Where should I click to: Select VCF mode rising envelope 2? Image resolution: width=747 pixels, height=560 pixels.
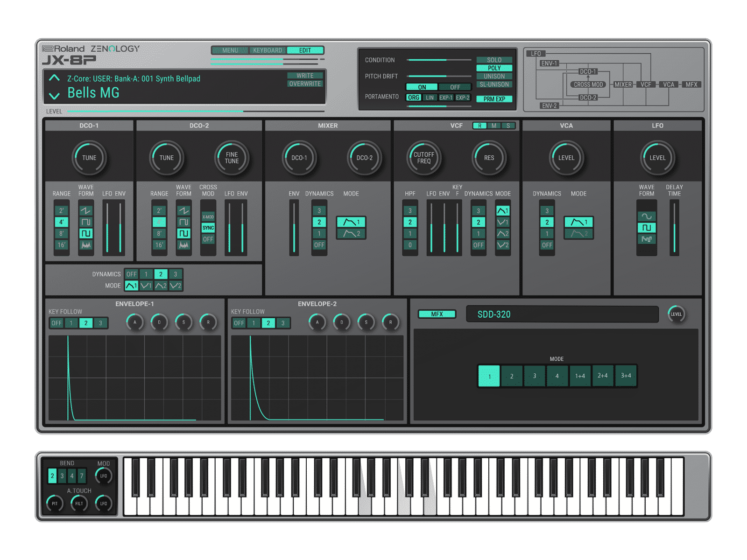(503, 233)
